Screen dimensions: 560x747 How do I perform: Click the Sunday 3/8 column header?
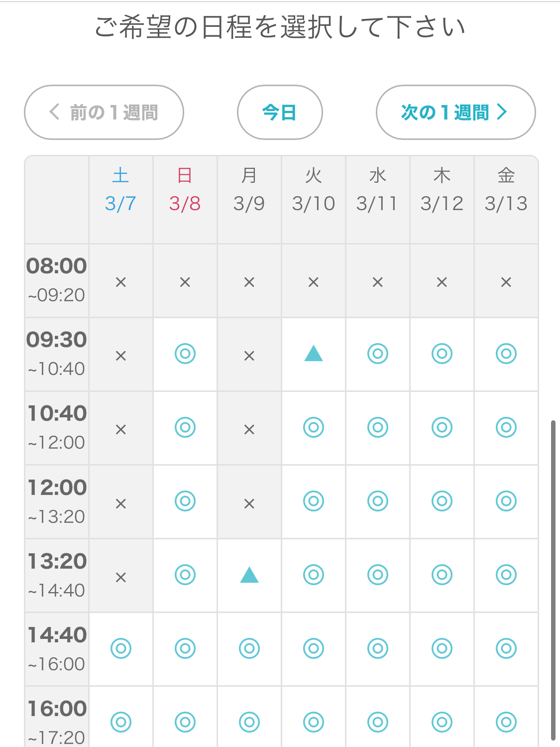(185, 190)
